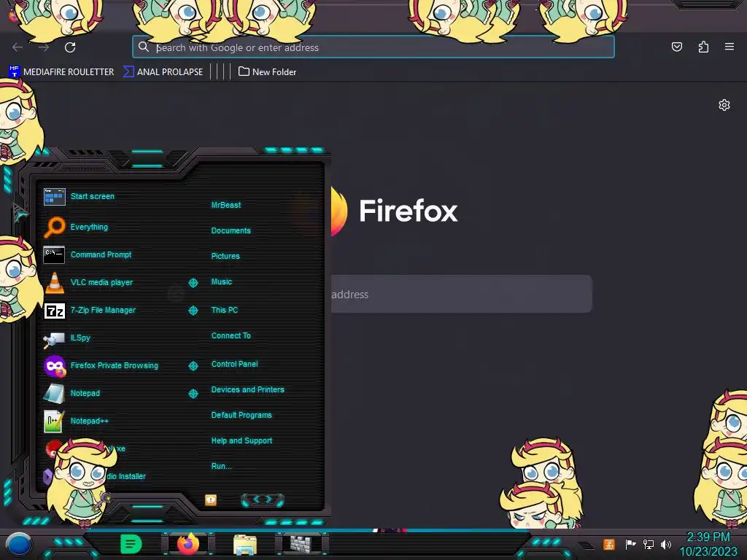The image size is (747, 560).
Task: Open the Firefox hamburger application menu
Action: tap(729, 47)
